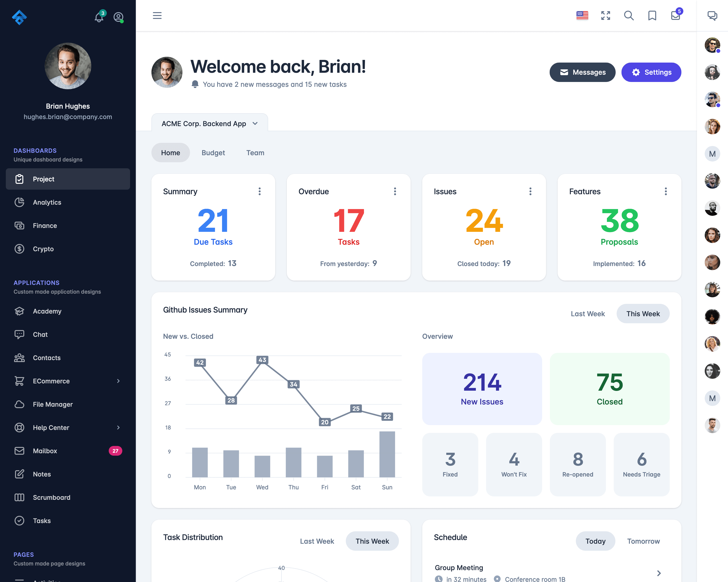This screenshot has height=582, width=728.
Task: Select the Budget tab
Action: pos(213,153)
